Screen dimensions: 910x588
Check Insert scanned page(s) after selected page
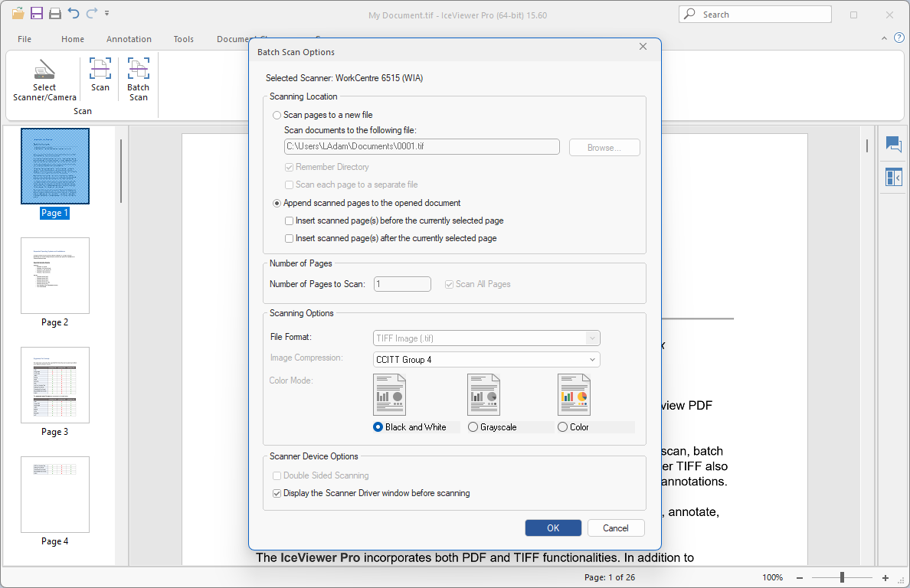tap(289, 238)
